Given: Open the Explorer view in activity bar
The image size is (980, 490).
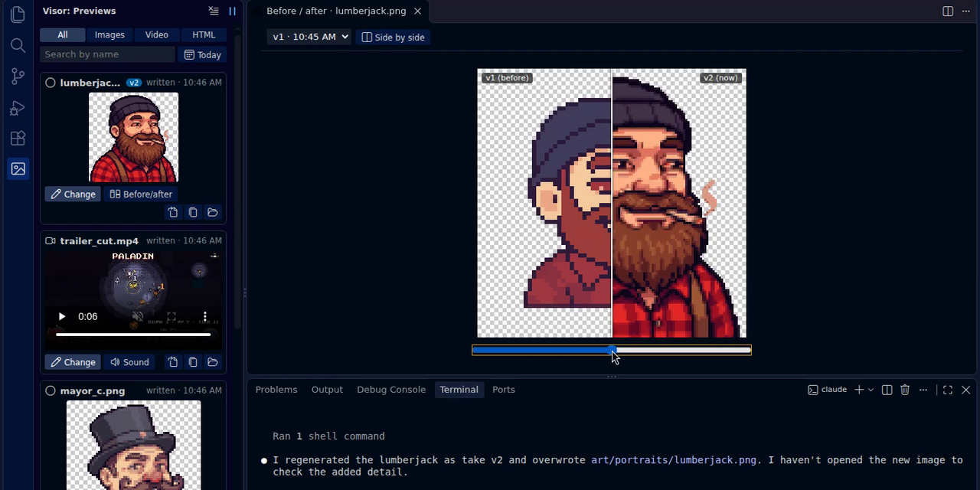Looking at the screenshot, I should pyautogui.click(x=18, y=15).
